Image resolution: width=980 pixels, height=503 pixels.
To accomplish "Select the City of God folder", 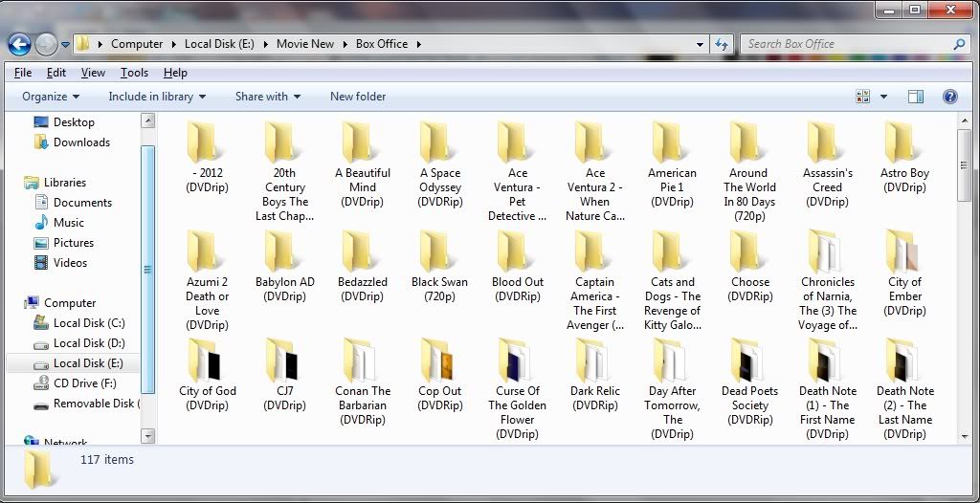I will tap(208, 374).
